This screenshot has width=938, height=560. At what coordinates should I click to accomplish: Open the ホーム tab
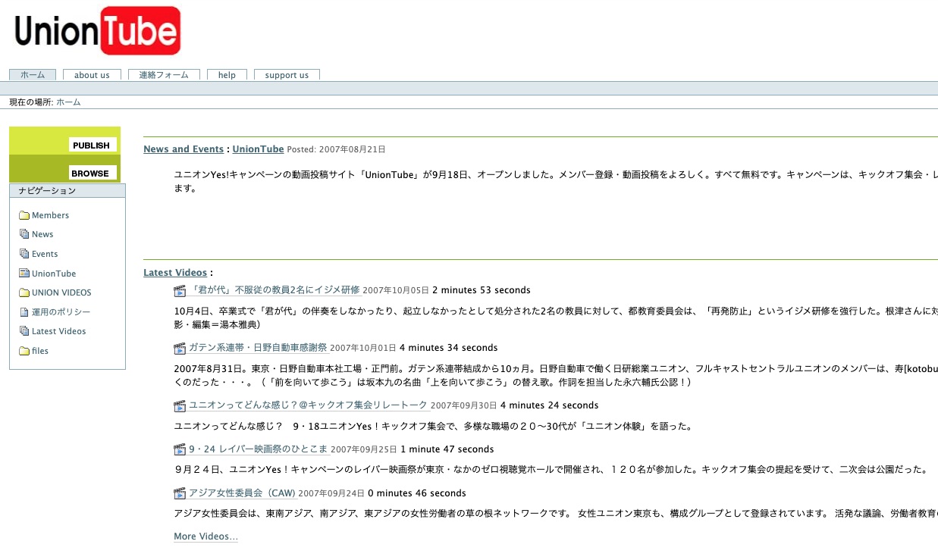tap(33, 75)
